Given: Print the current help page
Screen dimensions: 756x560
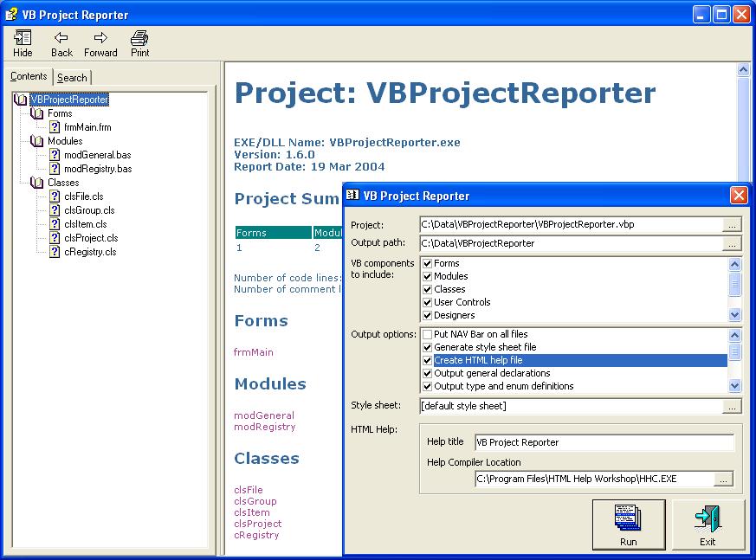Looking at the screenshot, I should [139, 38].
